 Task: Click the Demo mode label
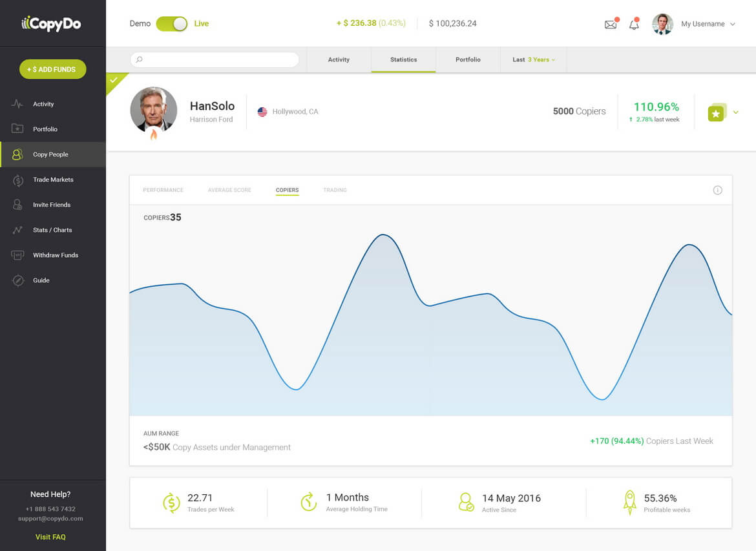[140, 24]
